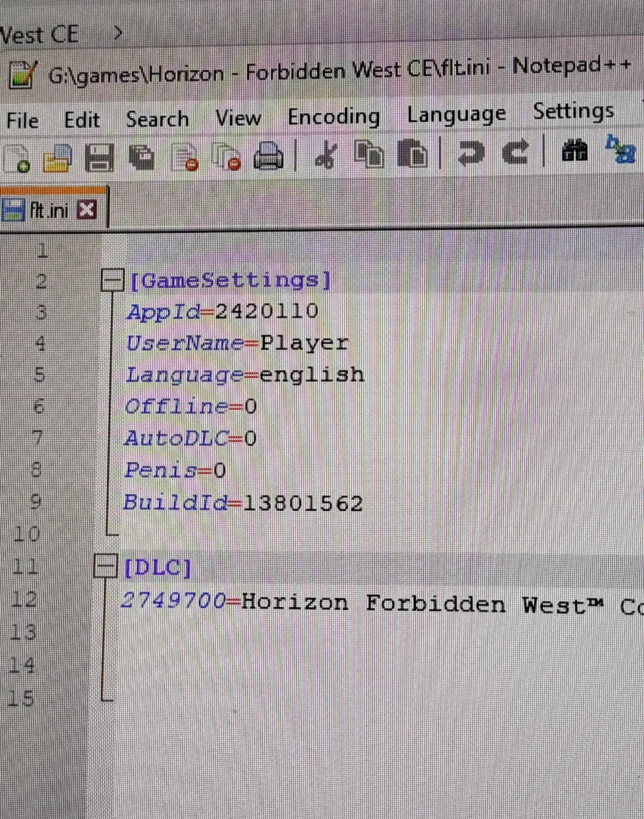The width and height of the screenshot is (644, 819).
Task: Select the flt.ini document tab
Action: [54, 209]
